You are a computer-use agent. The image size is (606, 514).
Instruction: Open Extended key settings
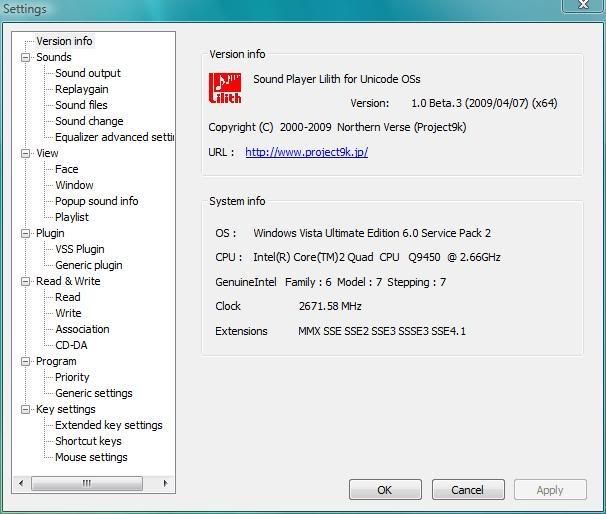coord(109,425)
